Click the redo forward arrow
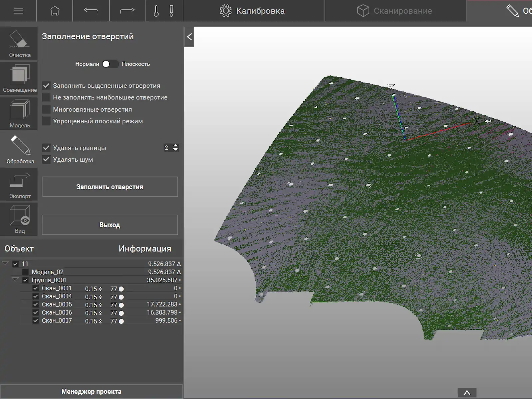This screenshot has height=399, width=532. pos(127,11)
